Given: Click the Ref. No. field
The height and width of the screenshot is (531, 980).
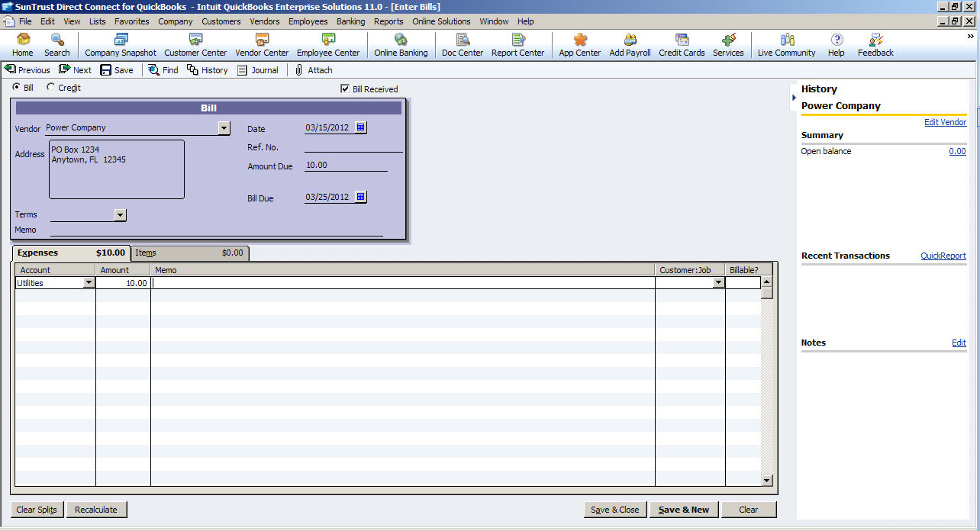Looking at the screenshot, I should point(353,146).
